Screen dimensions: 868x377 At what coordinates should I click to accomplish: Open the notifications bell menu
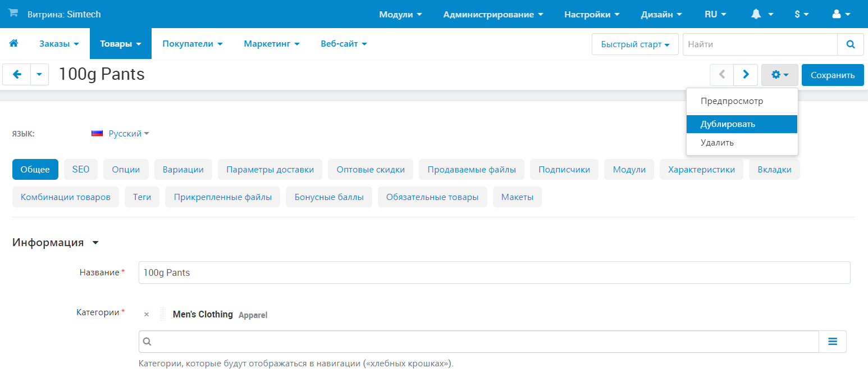762,14
